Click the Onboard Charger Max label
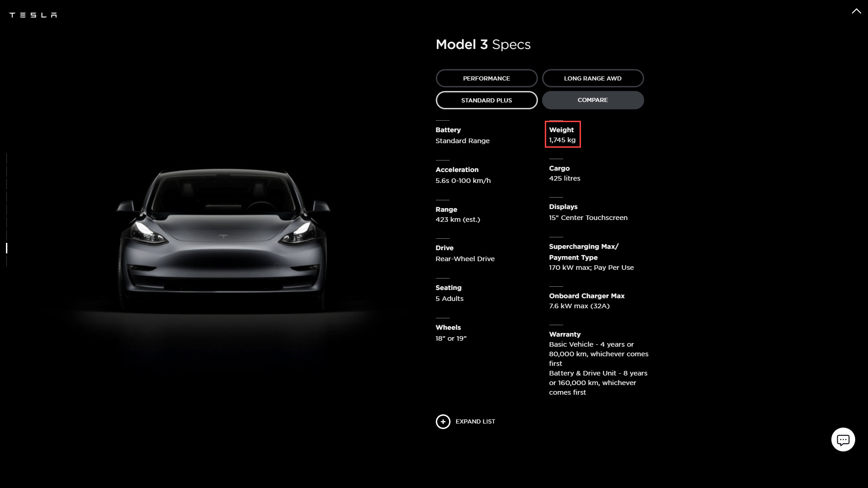This screenshot has height=488, width=868. pos(587,296)
